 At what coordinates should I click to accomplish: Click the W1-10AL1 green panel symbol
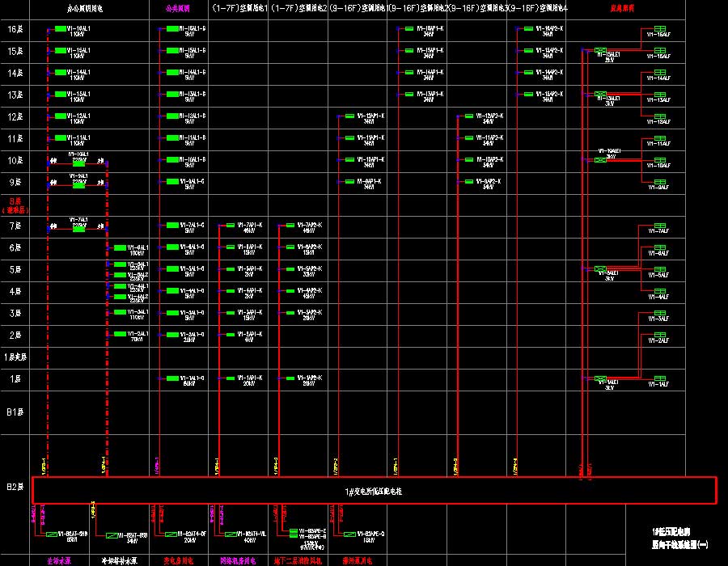click(x=79, y=163)
